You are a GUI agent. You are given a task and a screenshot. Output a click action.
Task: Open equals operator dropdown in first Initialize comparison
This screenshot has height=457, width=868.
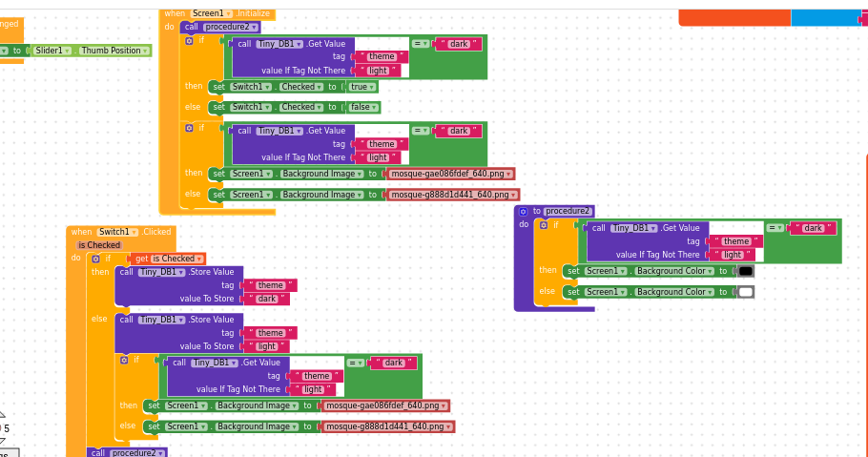pyautogui.click(x=420, y=43)
